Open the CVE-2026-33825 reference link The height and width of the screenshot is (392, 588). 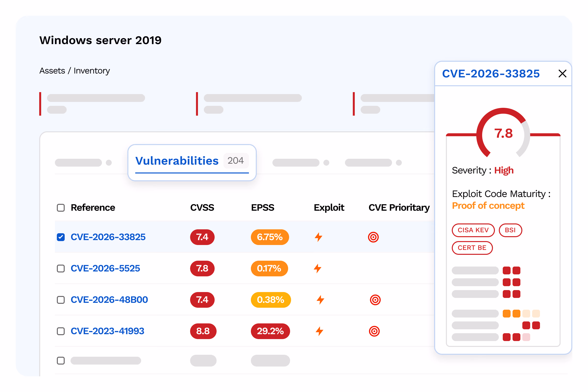click(x=108, y=237)
